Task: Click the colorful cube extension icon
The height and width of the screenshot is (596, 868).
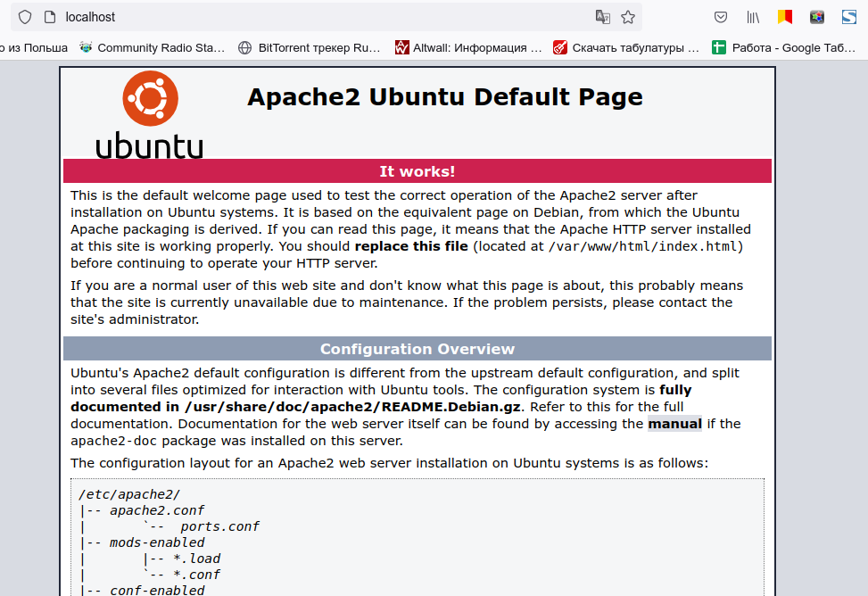Action: (817, 17)
